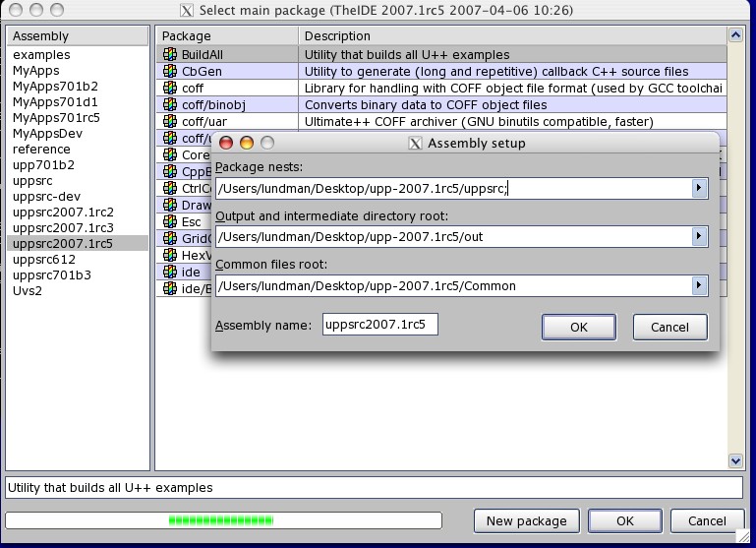Screen dimensions: 756x548
Task: Click the coff/uar package icon
Action: 170,122
